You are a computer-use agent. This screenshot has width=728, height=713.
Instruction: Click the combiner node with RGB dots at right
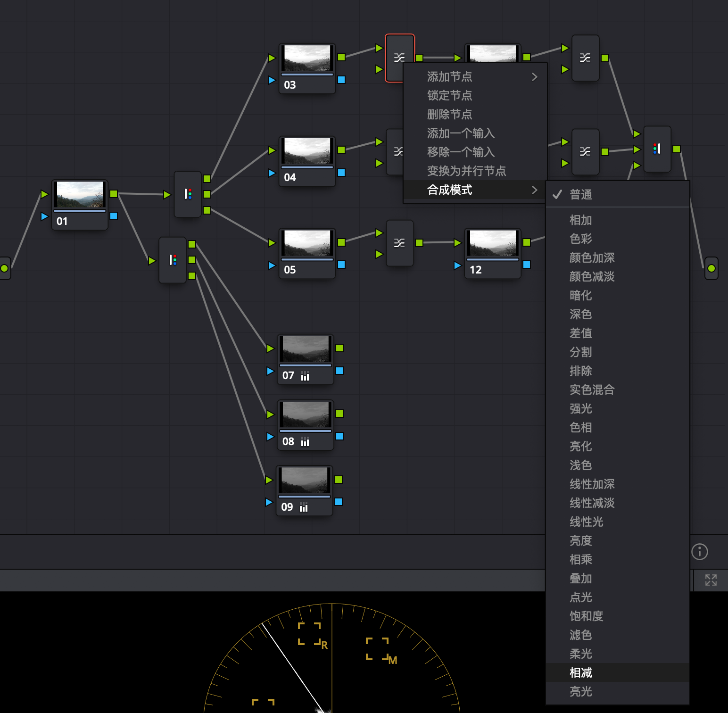(657, 149)
